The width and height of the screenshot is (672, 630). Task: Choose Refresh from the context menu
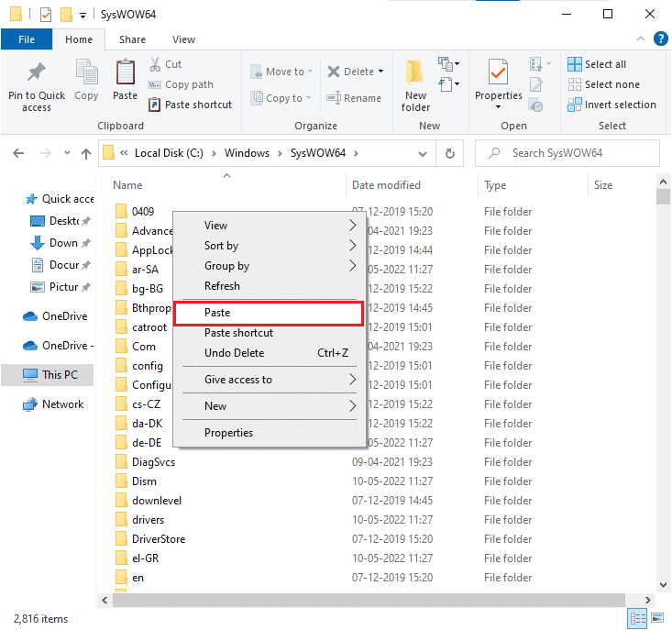point(269,286)
